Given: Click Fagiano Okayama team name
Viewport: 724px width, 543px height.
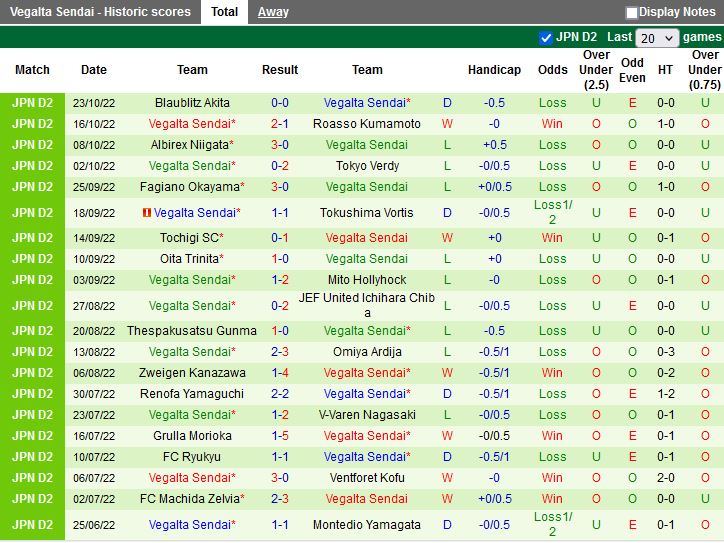Looking at the screenshot, I should pos(192,187).
